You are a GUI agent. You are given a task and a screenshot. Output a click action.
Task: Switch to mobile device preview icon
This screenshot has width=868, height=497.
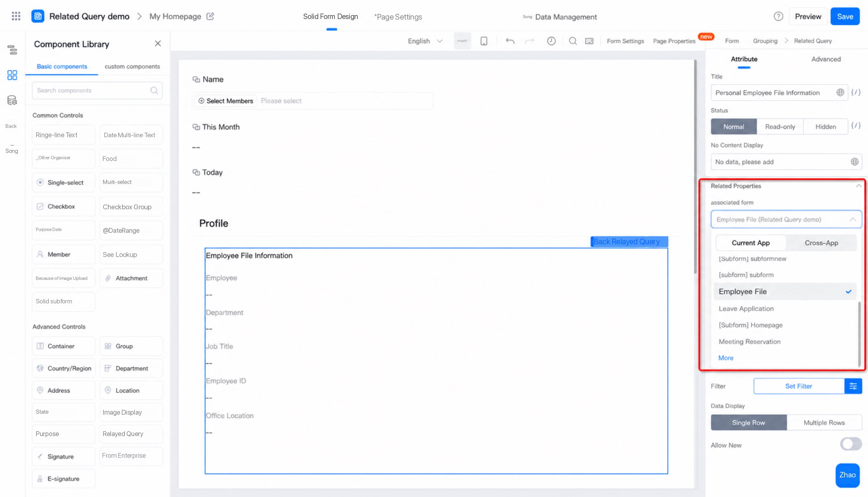point(484,41)
